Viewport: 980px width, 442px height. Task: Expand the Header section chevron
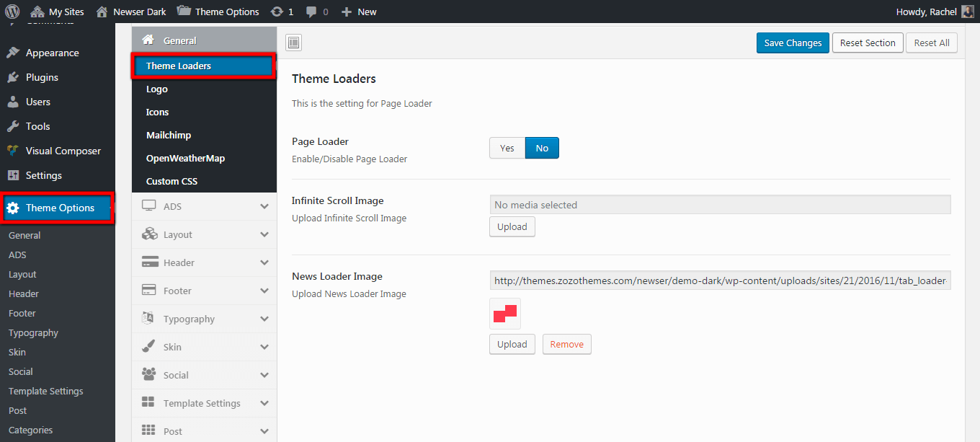(x=264, y=262)
